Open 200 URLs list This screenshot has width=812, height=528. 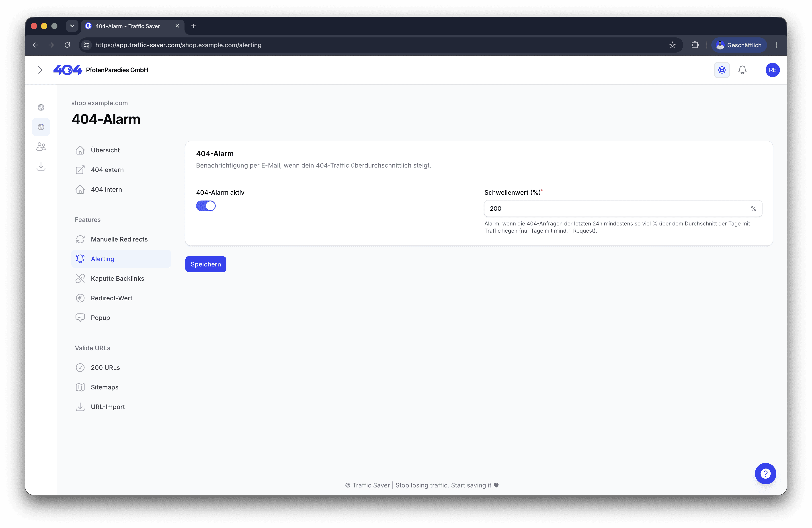point(121,367)
